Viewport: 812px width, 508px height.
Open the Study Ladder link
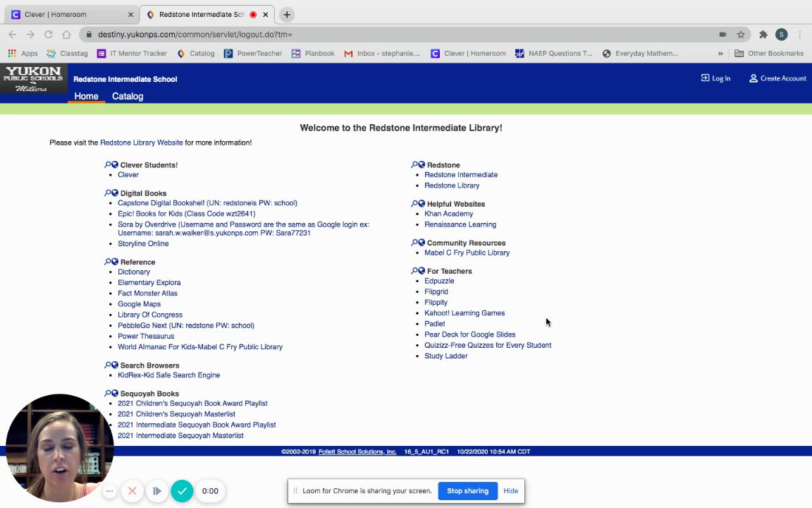pos(446,356)
